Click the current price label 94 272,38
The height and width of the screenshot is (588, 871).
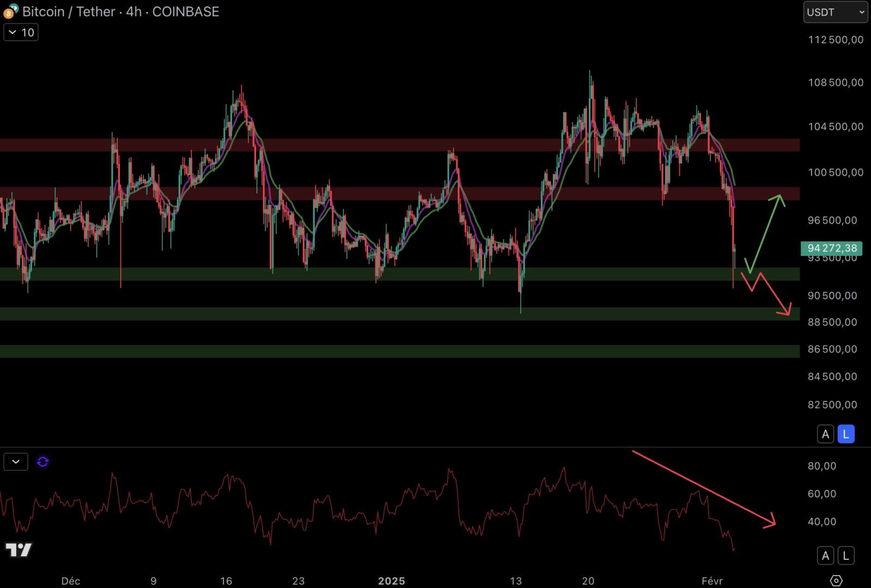831,248
